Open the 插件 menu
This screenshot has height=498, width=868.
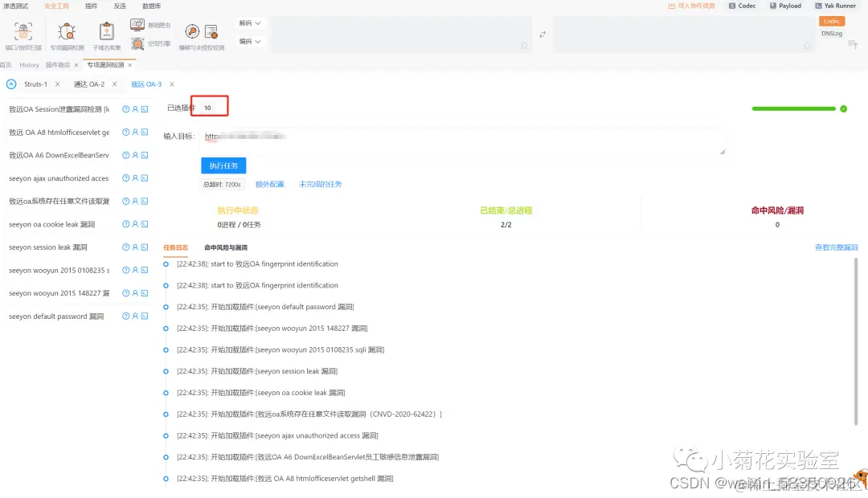92,6
